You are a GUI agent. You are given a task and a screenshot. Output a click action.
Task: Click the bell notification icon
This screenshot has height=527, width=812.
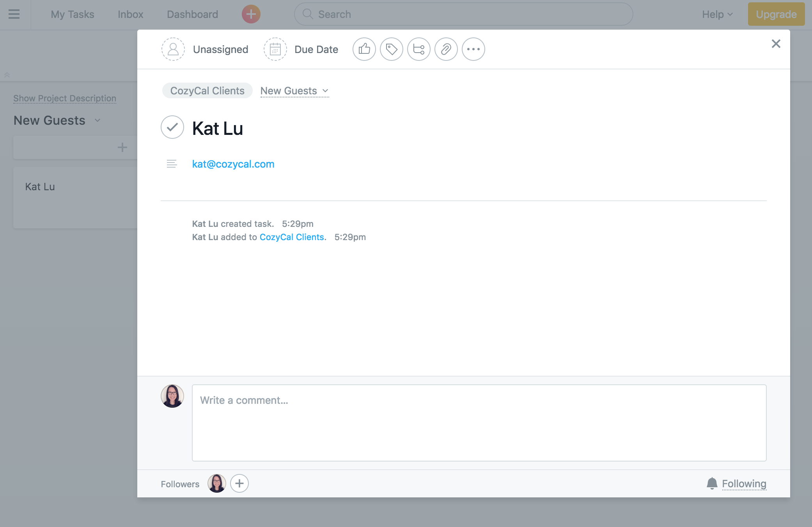[712, 483]
